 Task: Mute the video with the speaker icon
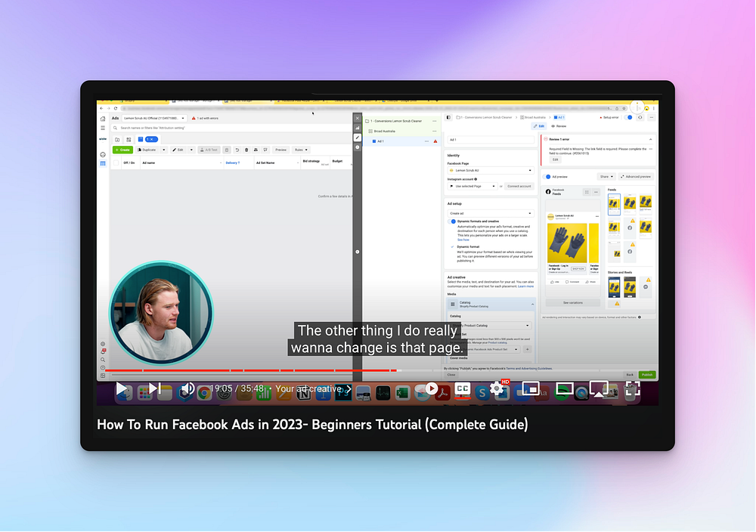pyautogui.click(x=188, y=388)
